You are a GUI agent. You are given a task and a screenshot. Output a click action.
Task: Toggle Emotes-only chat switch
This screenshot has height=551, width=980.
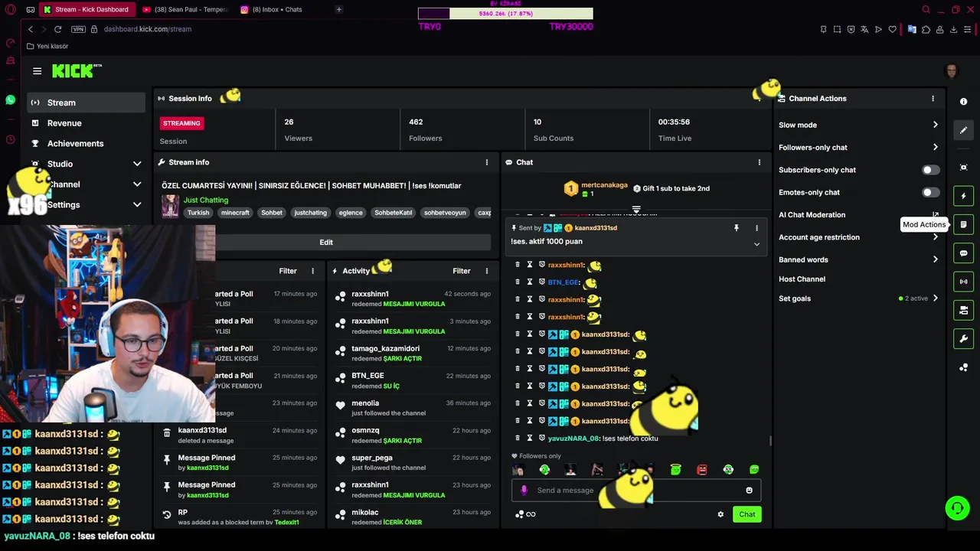click(930, 193)
